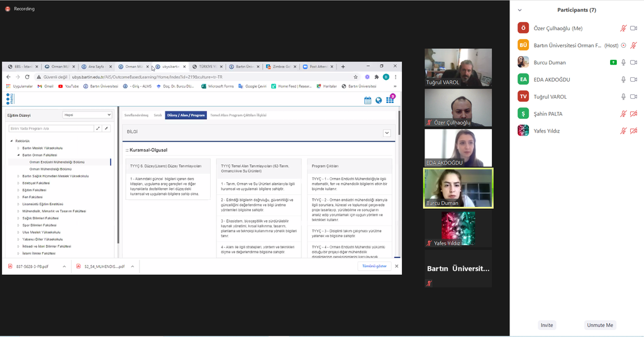Toggle Özer Çulhaoğlu's muted microphone icon

tap(623, 28)
